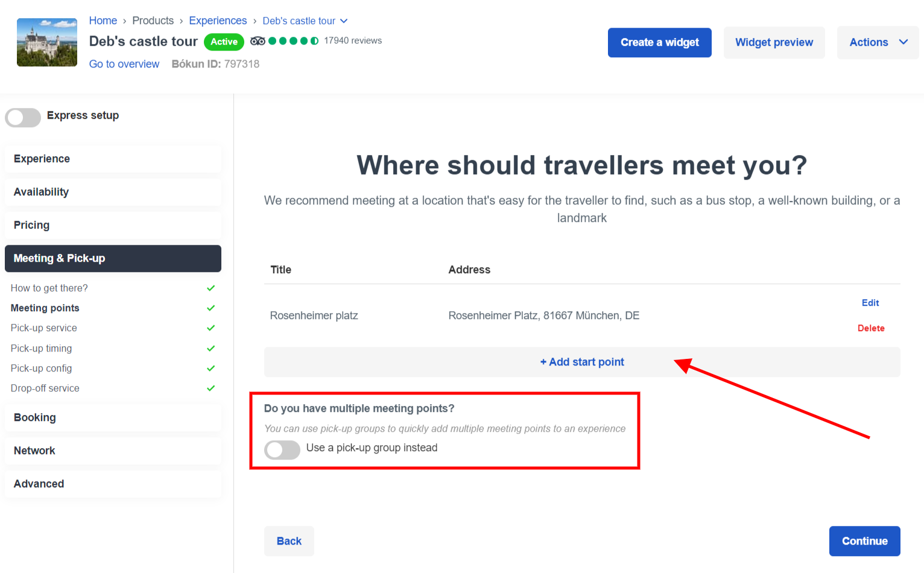
Task: Click the TripAdvisor owl rating icon
Action: (x=258, y=41)
